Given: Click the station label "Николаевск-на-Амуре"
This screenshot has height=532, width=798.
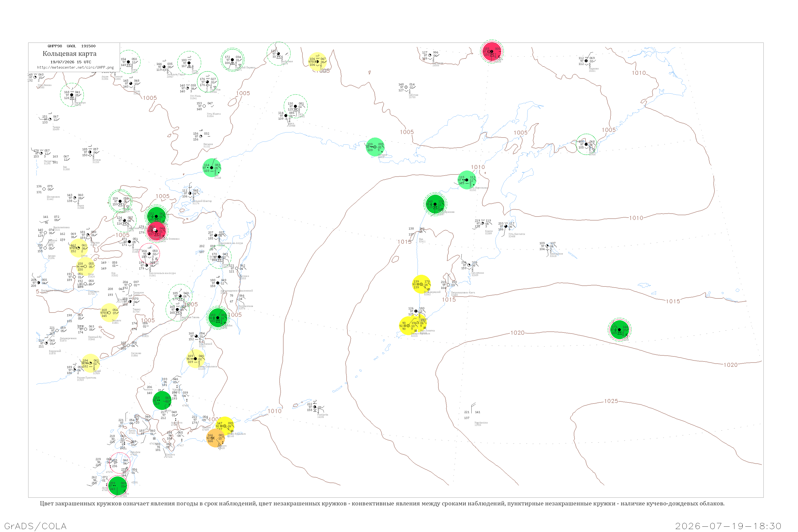Looking at the screenshot, I should pos(231,243).
